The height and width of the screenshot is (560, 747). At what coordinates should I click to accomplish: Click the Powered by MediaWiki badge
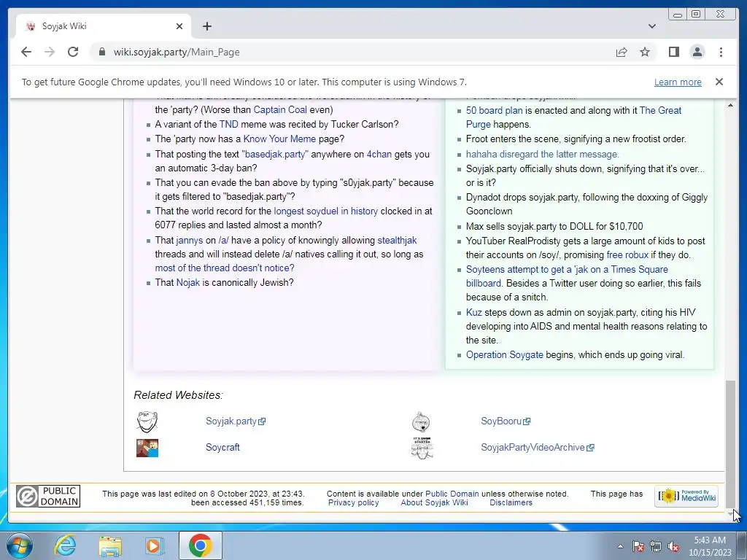tap(686, 496)
